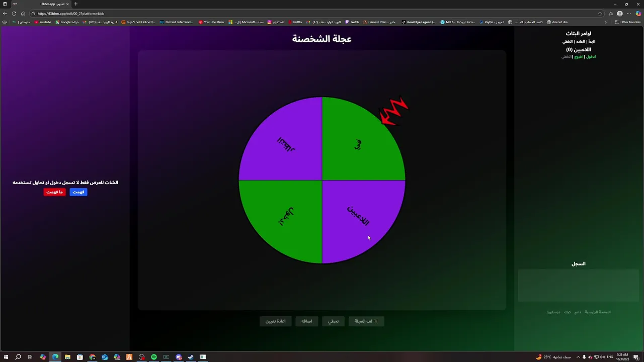Open the Buy & Sell Online bookmark
The width and height of the screenshot is (644, 362).
[138, 22]
